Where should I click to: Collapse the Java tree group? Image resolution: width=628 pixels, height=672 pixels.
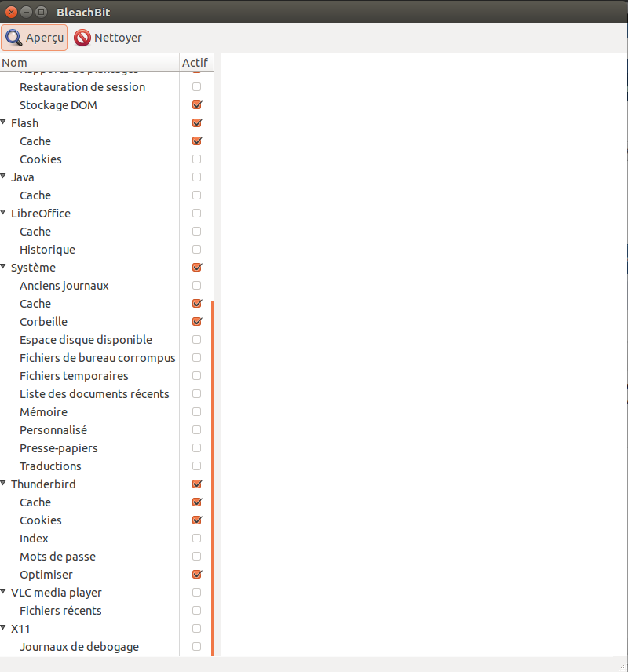click(3, 177)
